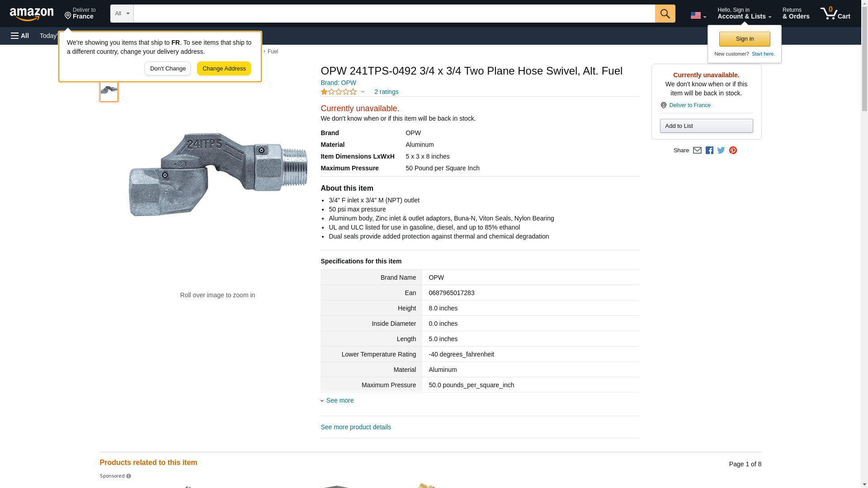Open the Add to List dropdown
The image size is (868, 488).
click(x=706, y=126)
